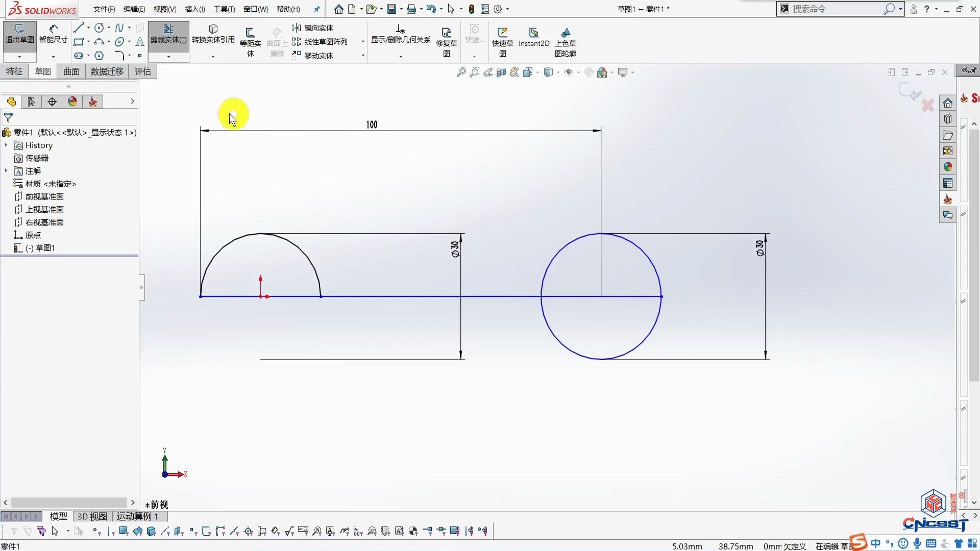Expand the History tree node

[x=6, y=145]
